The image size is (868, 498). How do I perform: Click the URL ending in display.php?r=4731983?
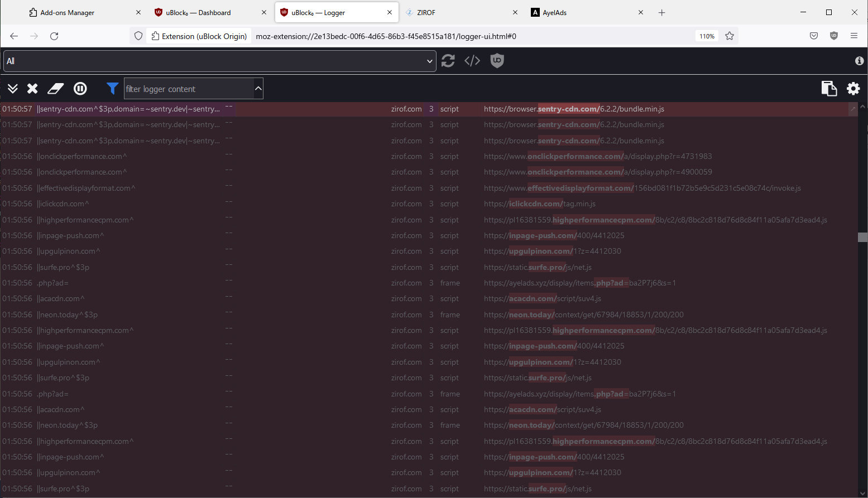[x=598, y=157]
